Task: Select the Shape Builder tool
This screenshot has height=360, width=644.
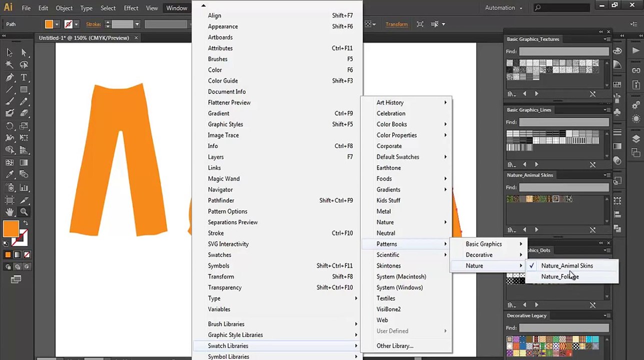Action: 10,150
